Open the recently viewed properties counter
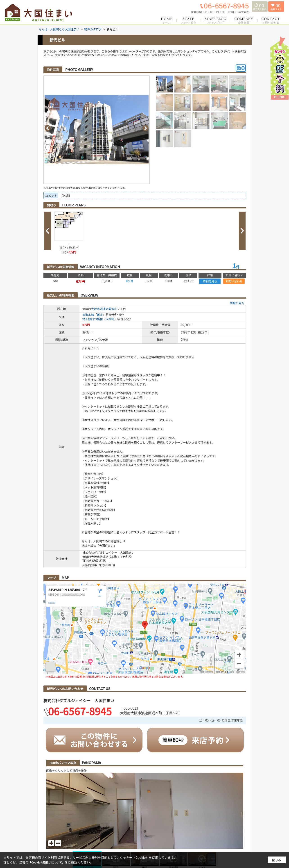 tap(259, 7)
